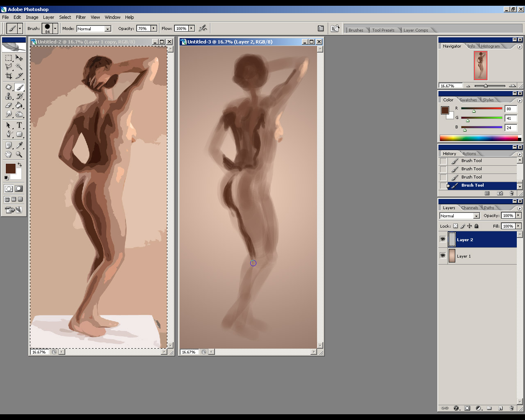
Task: Toggle visibility of Layer 1
Action: 443,256
